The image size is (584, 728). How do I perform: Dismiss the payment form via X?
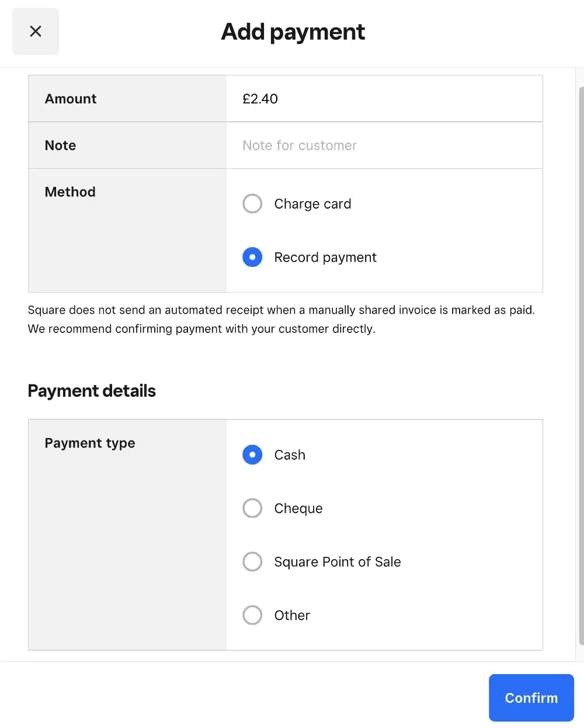[35, 32]
